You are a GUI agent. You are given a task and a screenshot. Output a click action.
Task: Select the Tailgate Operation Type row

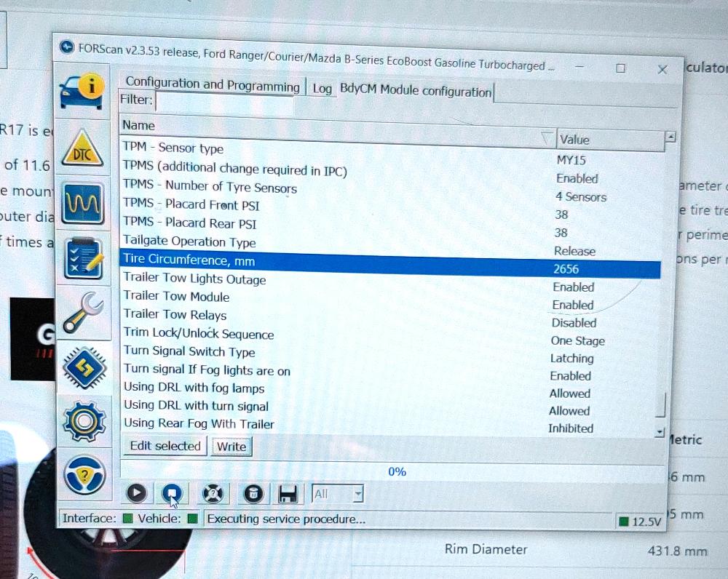point(391,245)
